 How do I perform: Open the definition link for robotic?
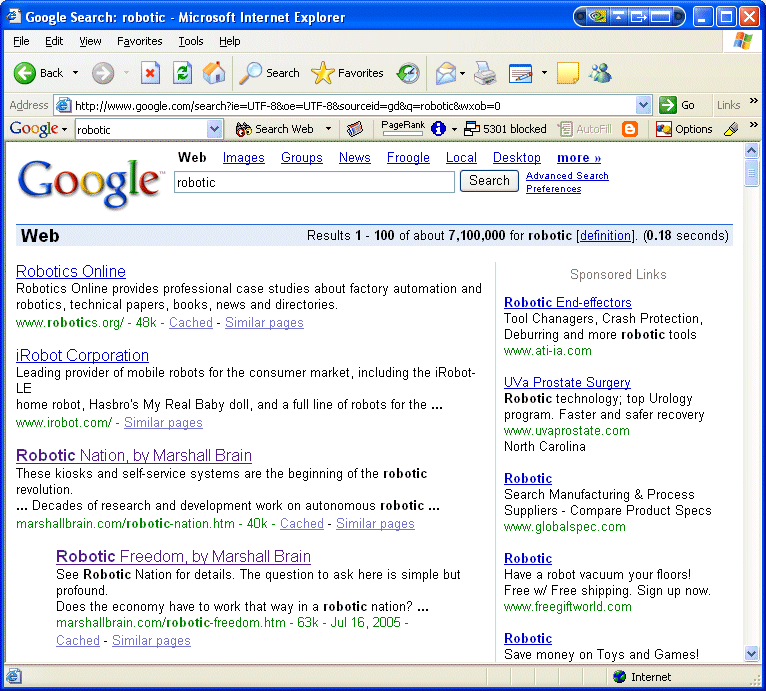tap(605, 236)
